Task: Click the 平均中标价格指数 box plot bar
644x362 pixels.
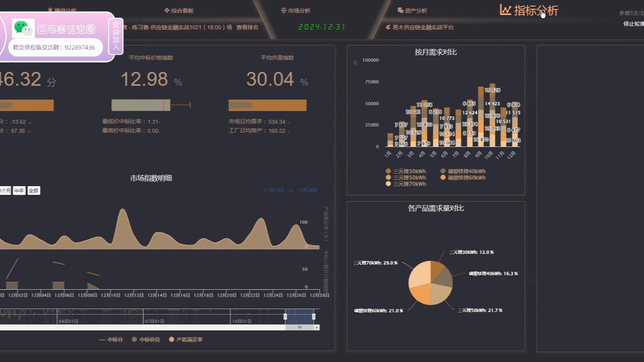Action: 141,105
